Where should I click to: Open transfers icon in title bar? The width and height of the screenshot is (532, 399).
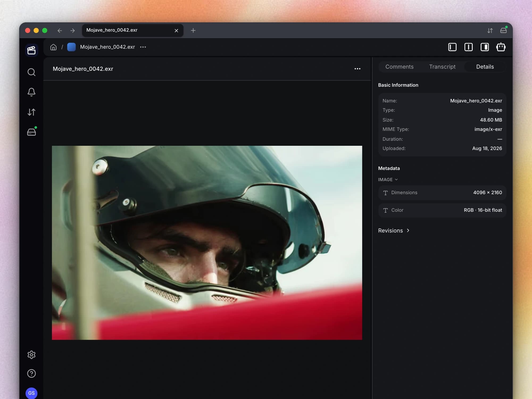point(490,31)
